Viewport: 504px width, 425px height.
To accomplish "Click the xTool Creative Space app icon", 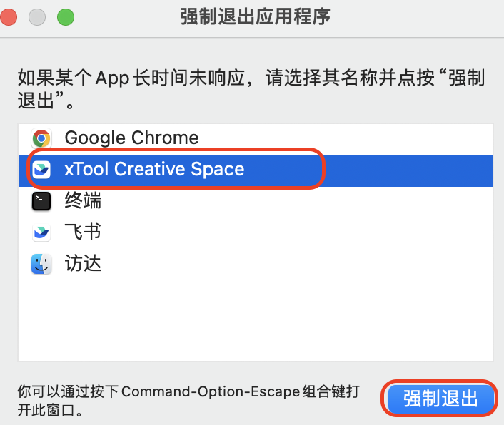I will (41, 170).
